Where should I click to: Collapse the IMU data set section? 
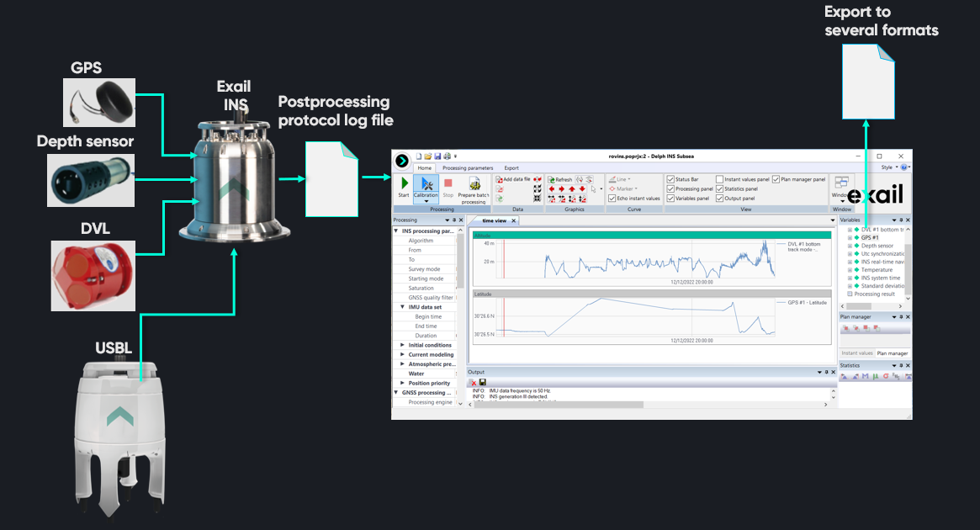[x=402, y=307]
